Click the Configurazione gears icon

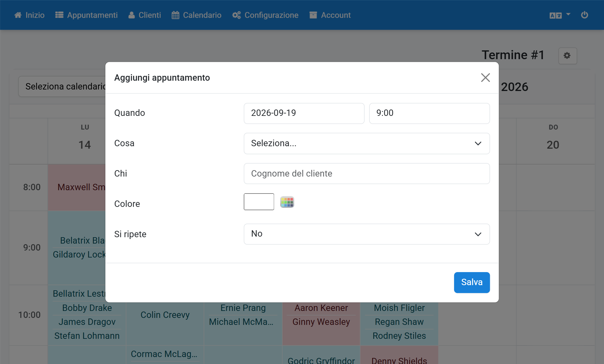(x=236, y=15)
